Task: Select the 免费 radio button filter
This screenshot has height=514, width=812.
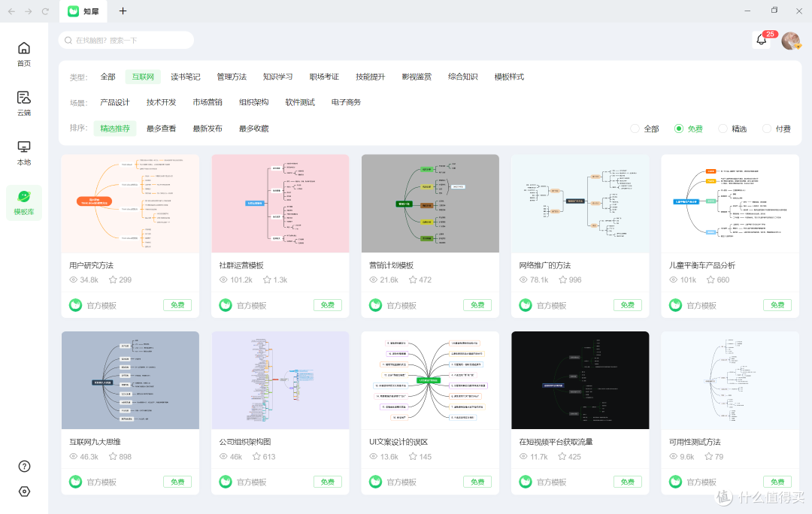Action: pyautogui.click(x=678, y=128)
